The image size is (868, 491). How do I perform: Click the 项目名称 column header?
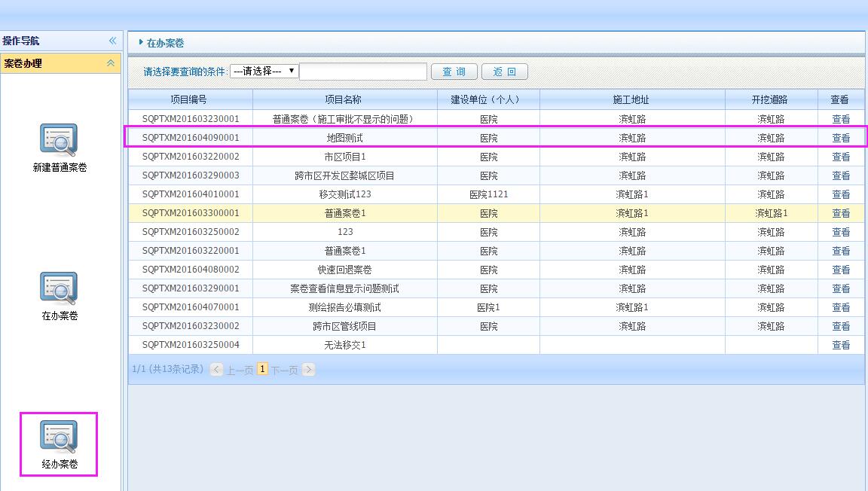coord(345,99)
